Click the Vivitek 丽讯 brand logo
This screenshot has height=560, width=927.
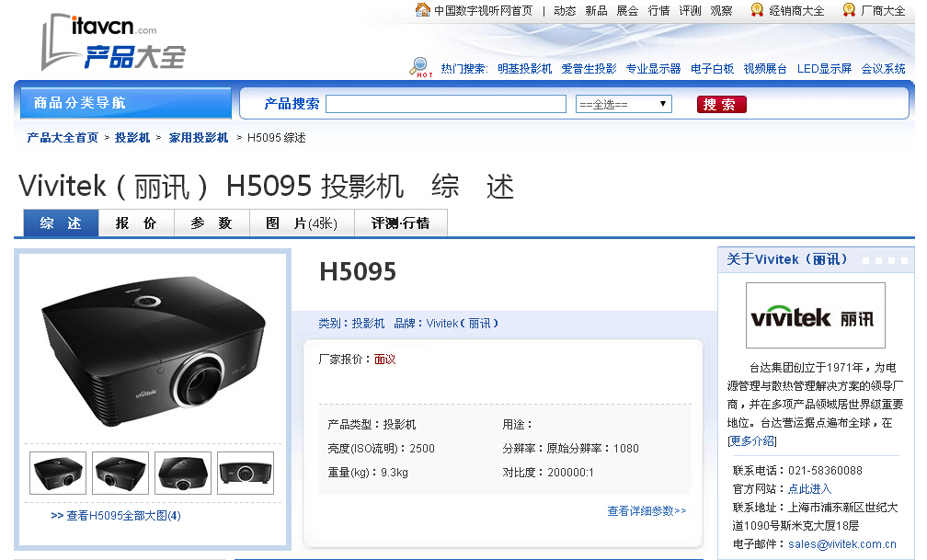[x=815, y=315]
